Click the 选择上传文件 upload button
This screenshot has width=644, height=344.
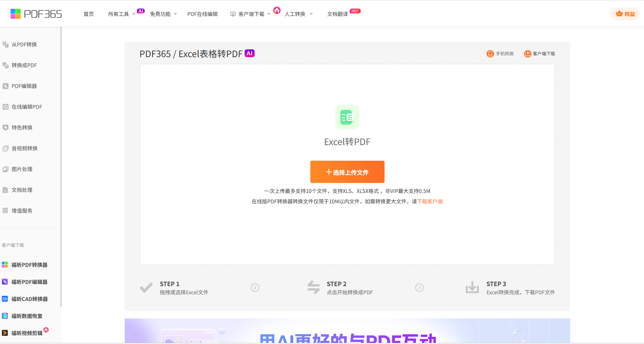347,172
